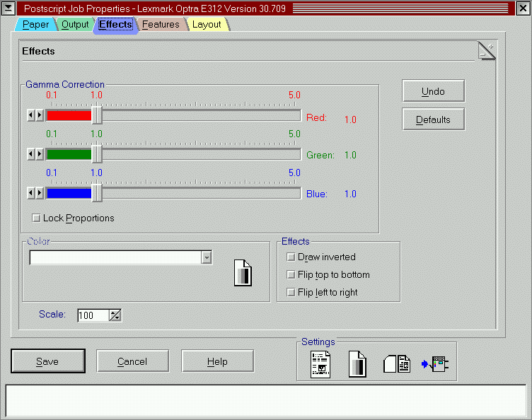Click inside the Scale value field
Screen dimensions: 532x420
tap(93, 315)
